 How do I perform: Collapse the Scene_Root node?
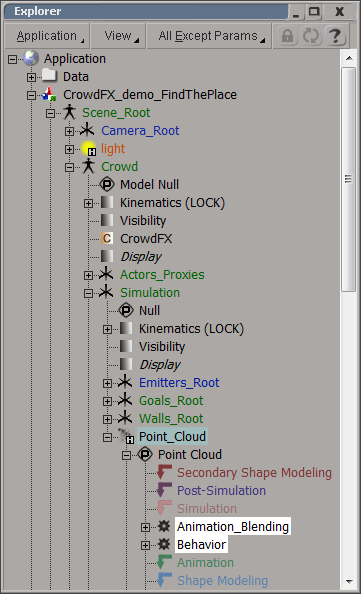pos(50,113)
